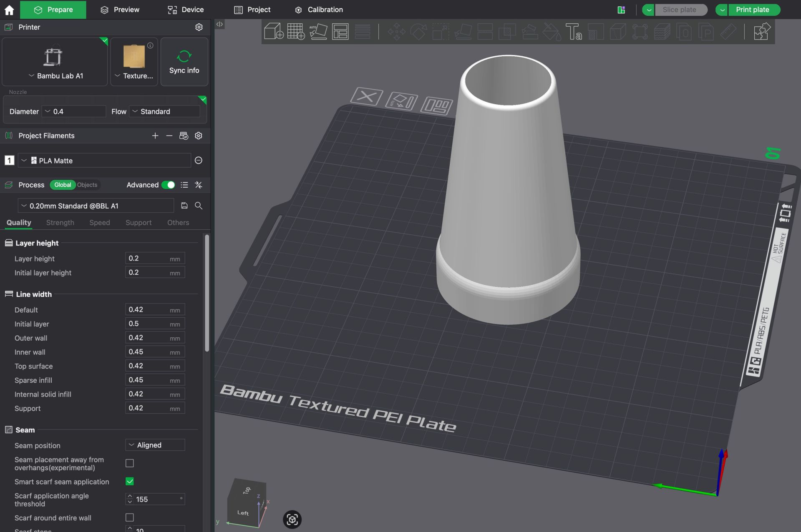Image resolution: width=801 pixels, height=532 pixels.
Task: Open the PLA Matte filament dropdown
Action: [104, 161]
